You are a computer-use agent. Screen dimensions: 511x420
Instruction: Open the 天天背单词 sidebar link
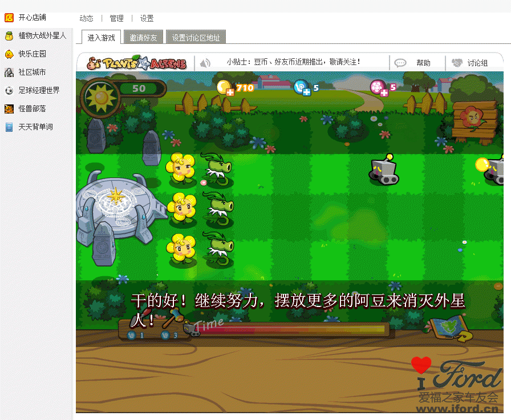pos(35,127)
